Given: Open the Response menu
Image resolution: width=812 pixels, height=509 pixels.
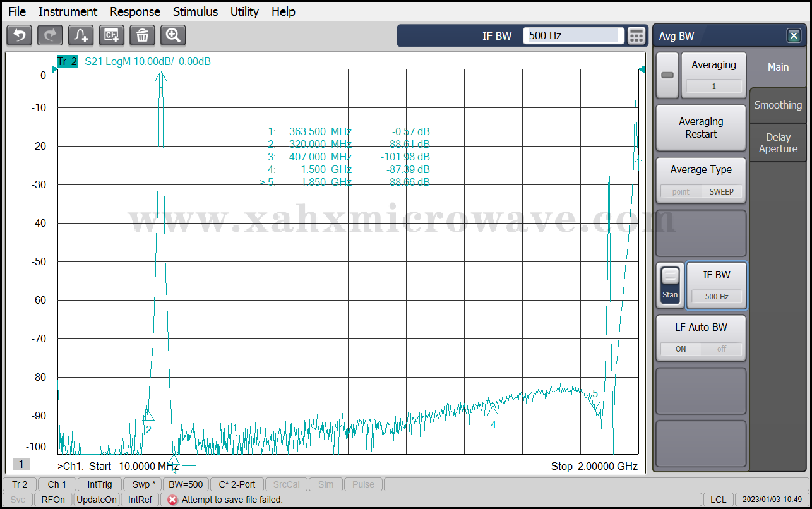Looking at the screenshot, I should tap(135, 11).
